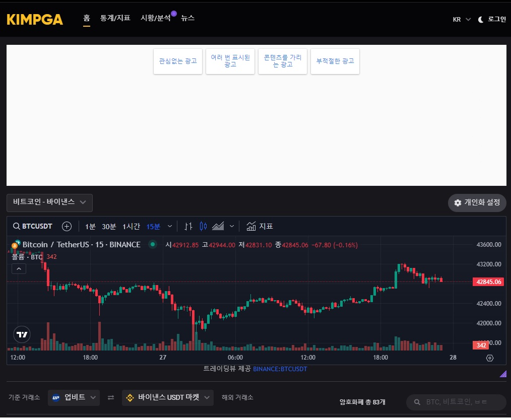Open 바이낸스 USDT 마켓 dropdown
511x420 pixels.
point(168,397)
